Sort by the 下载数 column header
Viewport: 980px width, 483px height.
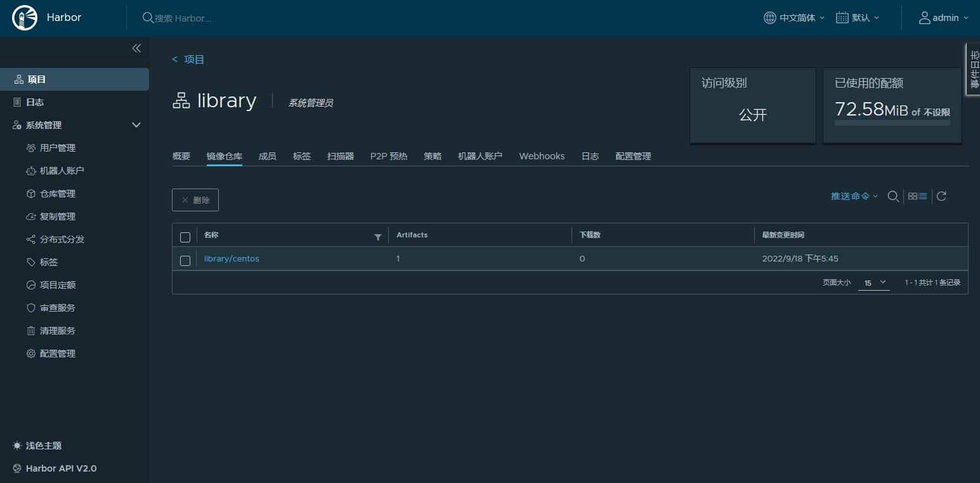coord(590,235)
